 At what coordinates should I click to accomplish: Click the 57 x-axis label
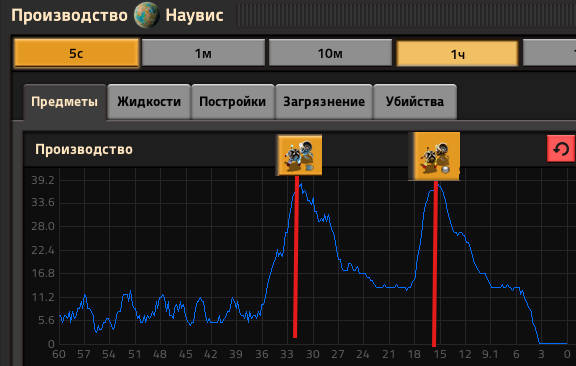[x=84, y=354]
